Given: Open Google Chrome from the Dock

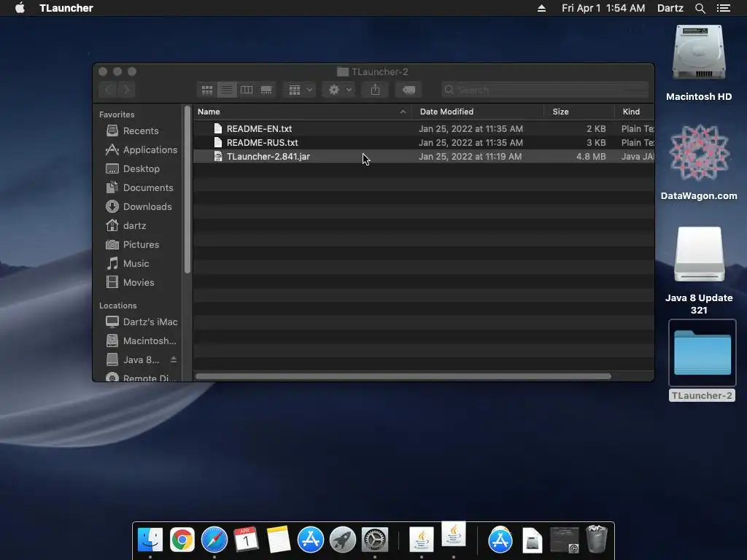Looking at the screenshot, I should 182,540.
